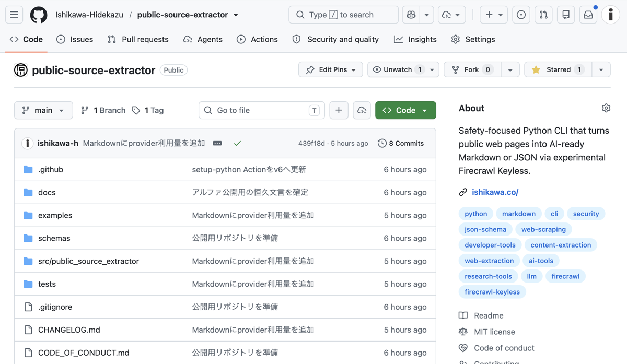
Task: Go to GitHub homepage via Octocat logo
Action: pyautogui.click(x=39, y=15)
